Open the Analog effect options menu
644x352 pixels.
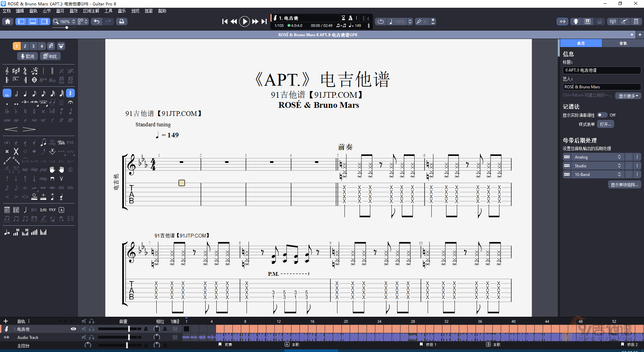637,157
